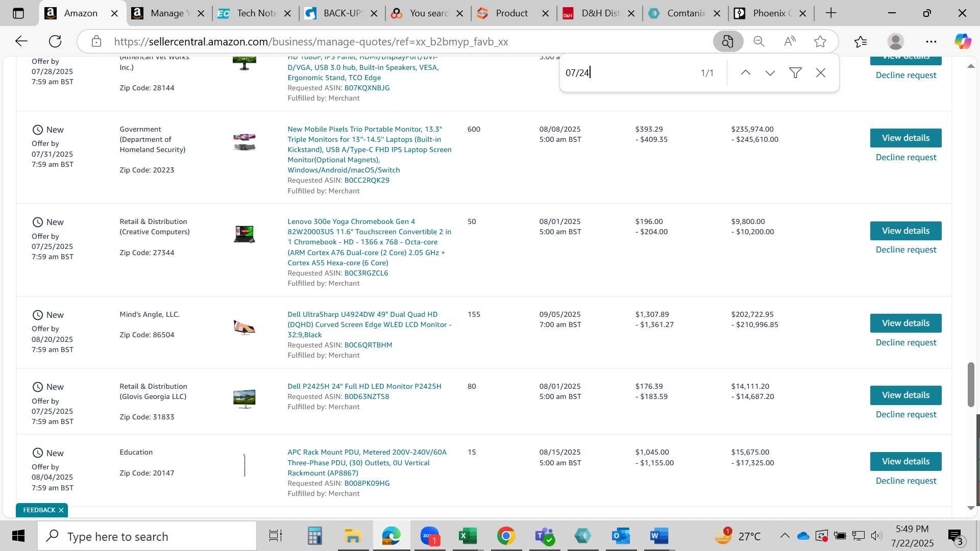
Task: Click the Lenovo Chromebook product thumbnail
Action: (x=244, y=234)
